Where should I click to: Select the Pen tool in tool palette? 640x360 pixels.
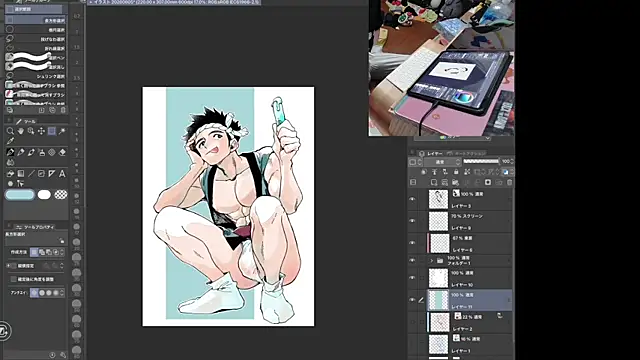point(10,152)
